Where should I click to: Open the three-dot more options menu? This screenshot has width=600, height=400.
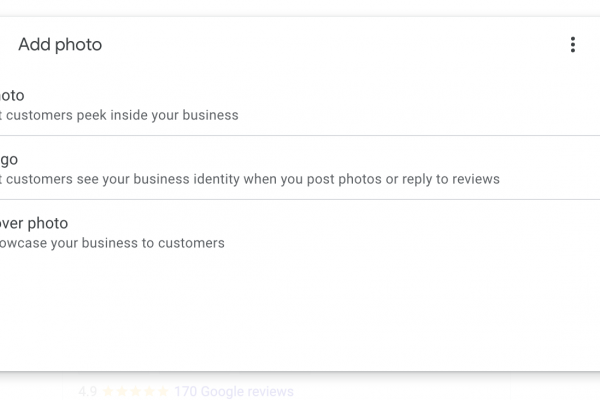tap(572, 45)
